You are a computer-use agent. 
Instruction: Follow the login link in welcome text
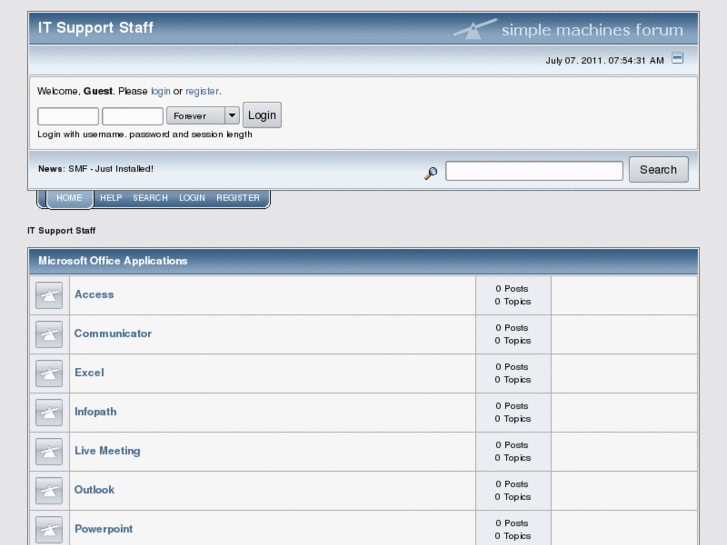click(x=160, y=91)
